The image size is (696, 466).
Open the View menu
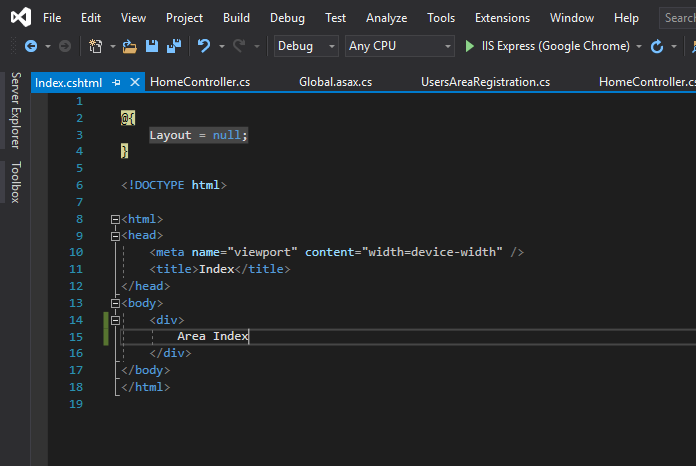133,18
